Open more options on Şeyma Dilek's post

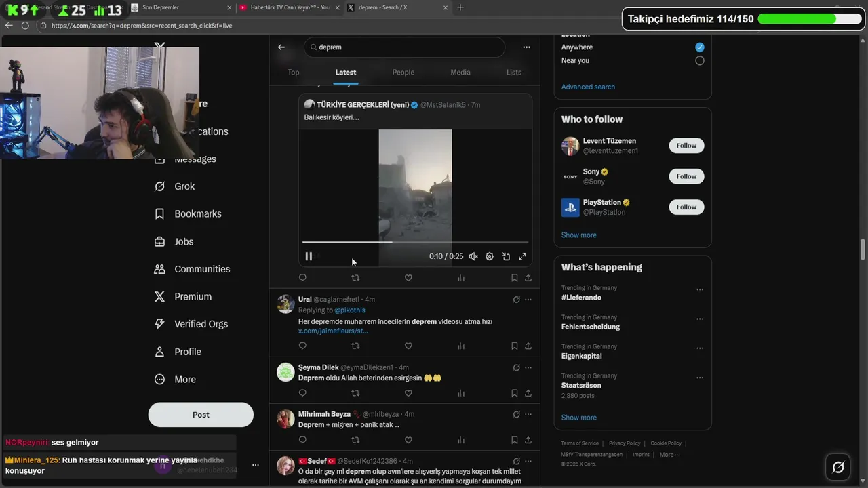pos(528,368)
